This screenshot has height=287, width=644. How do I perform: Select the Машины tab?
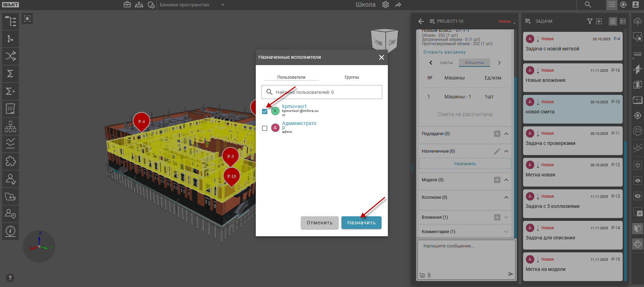474,63
